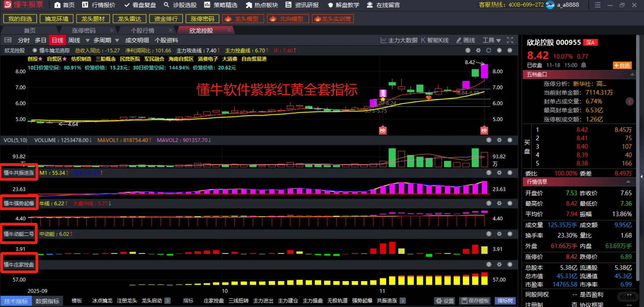Open gear settings of 懂牛庄家控盘 panel
644x307 pixels.
pyautogui.click(x=499, y=264)
